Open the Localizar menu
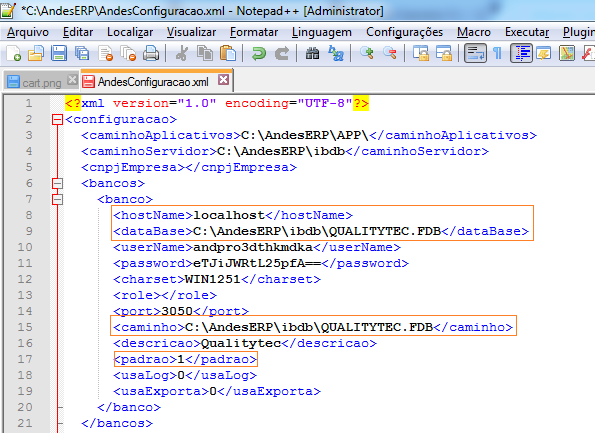 point(130,32)
